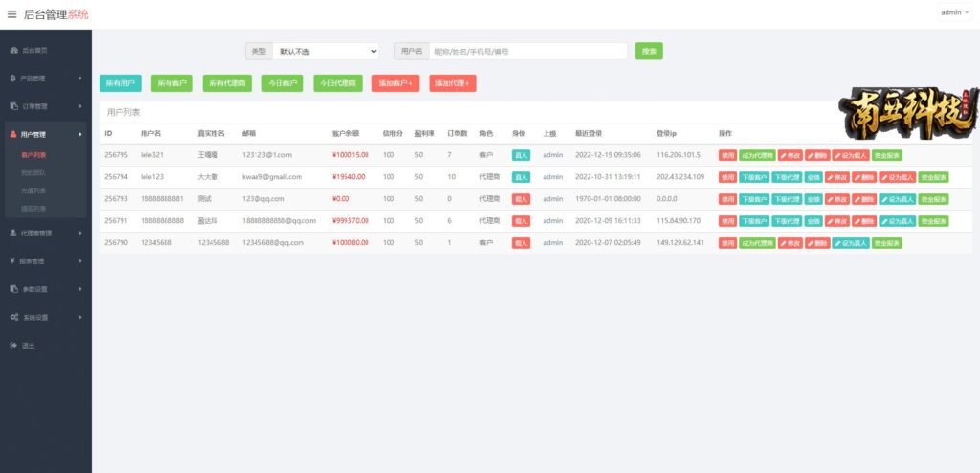Click pencil 删除 button for 12345688

click(x=817, y=243)
